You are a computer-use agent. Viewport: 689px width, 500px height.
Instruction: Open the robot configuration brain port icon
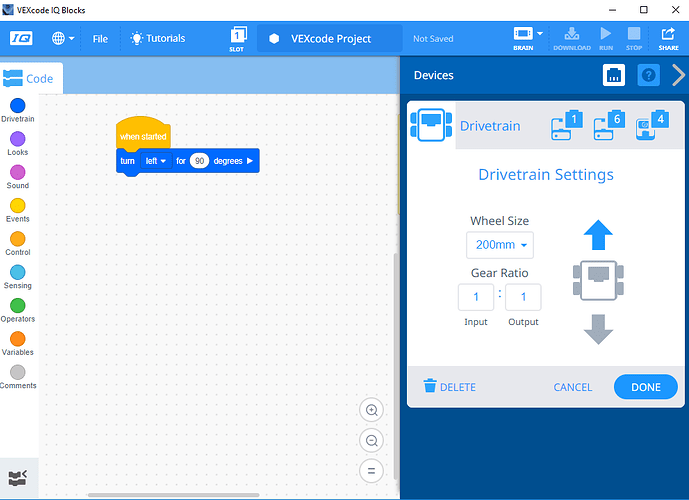pyautogui.click(x=613, y=75)
